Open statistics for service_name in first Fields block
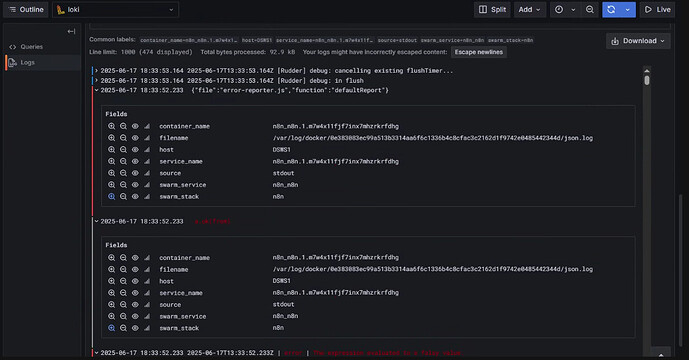Image resolution: width=689 pixels, height=360 pixels. tap(147, 161)
